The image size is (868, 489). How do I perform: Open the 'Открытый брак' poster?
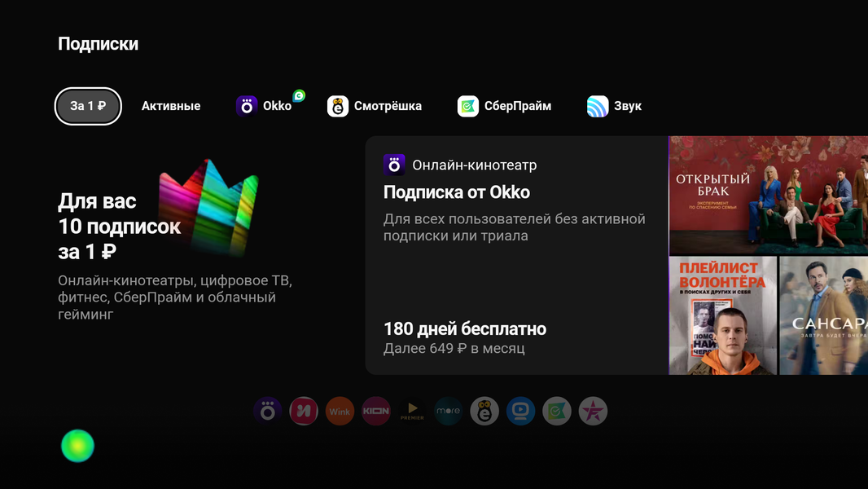pyautogui.click(x=769, y=196)
